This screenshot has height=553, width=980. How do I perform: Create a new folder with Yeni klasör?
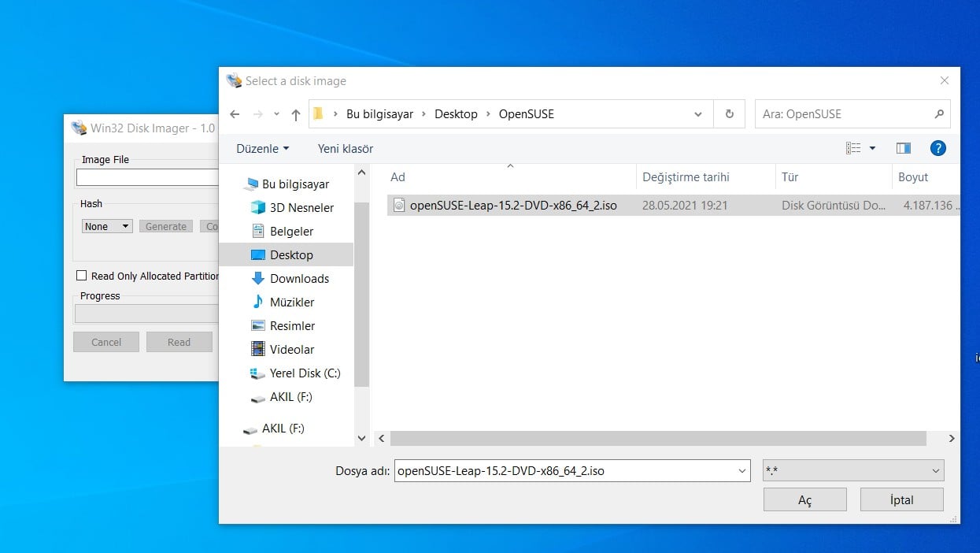coord(346,148)
